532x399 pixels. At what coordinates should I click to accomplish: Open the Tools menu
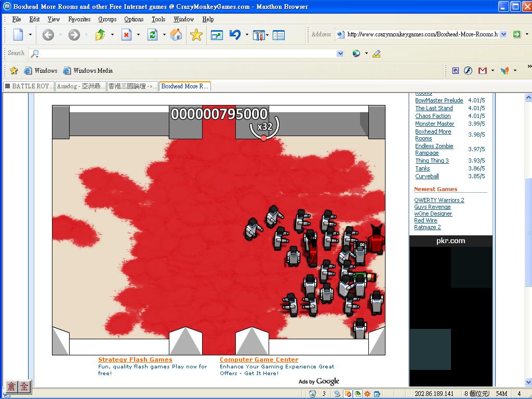coord(158,19)
